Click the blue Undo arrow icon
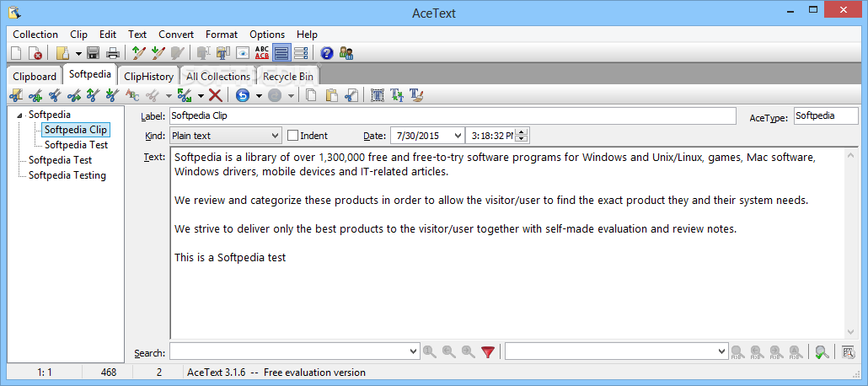 [x=243, y=95]
